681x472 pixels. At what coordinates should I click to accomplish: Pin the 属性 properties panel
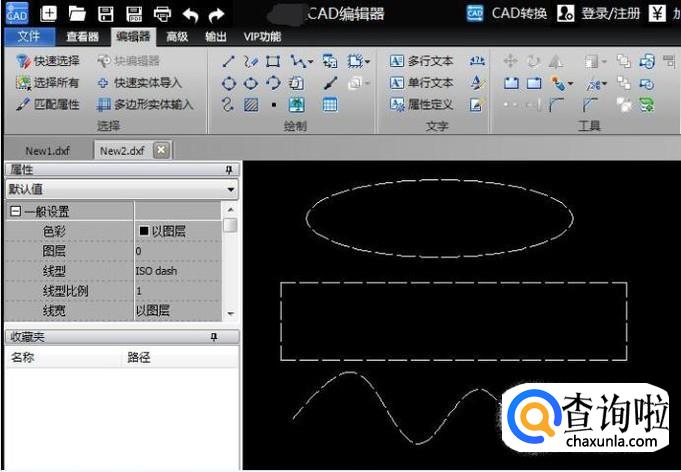point(228,171)
